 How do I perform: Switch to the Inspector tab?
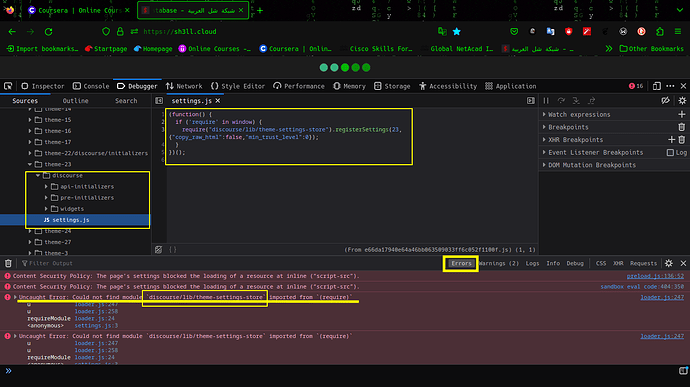(43, 86)
